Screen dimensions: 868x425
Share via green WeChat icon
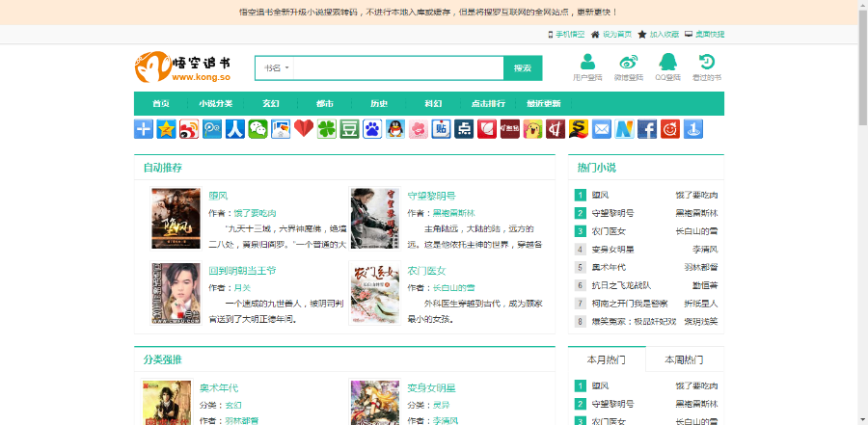[258, 129]
